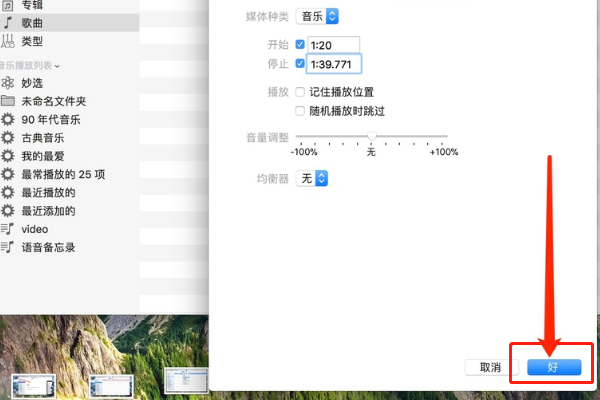Screen dimensions: 600x400
Task: Click the music note icon beside 歌曲
Action: pos(8,23)
